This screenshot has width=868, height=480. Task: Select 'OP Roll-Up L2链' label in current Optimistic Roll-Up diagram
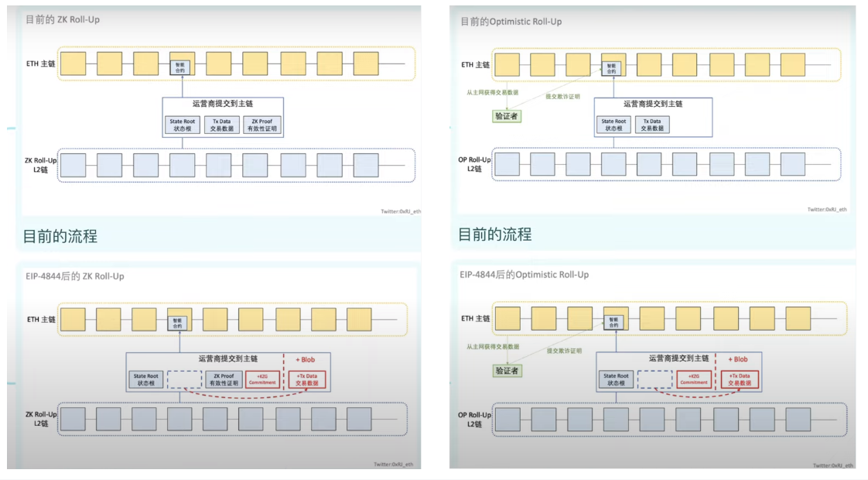(x=474, y=164)
